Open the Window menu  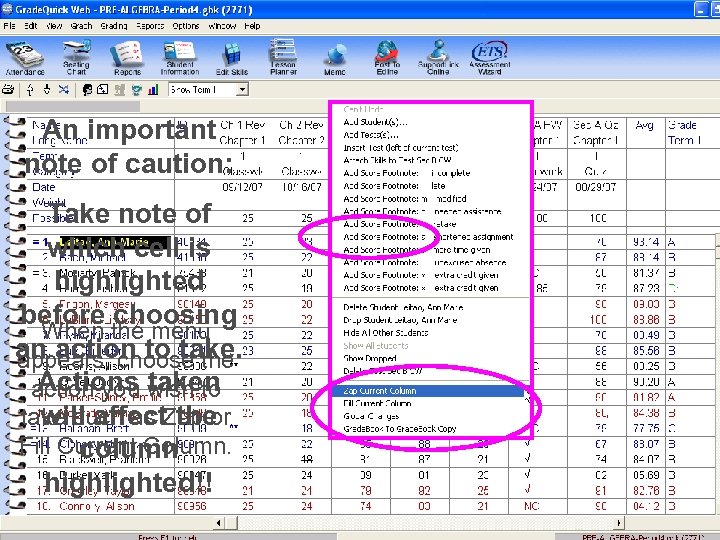click(x=222, y=26)
